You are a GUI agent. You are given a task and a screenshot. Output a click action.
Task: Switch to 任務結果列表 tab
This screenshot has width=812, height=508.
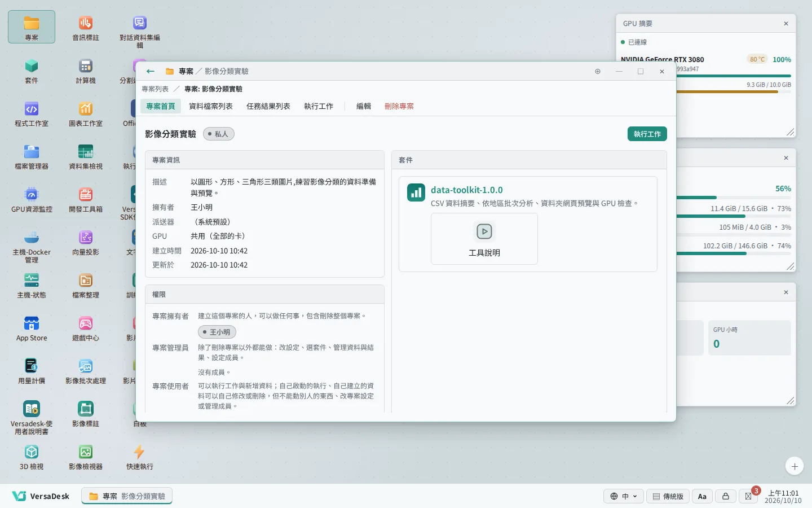coord(268,106)
